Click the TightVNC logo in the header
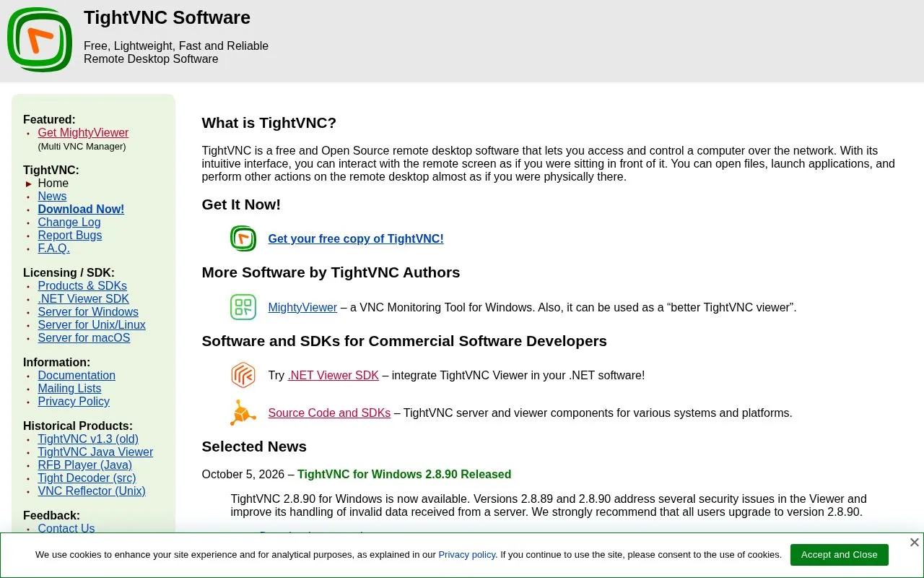The image size is (924, 578). pyautogui.click(x=40, y=40)
